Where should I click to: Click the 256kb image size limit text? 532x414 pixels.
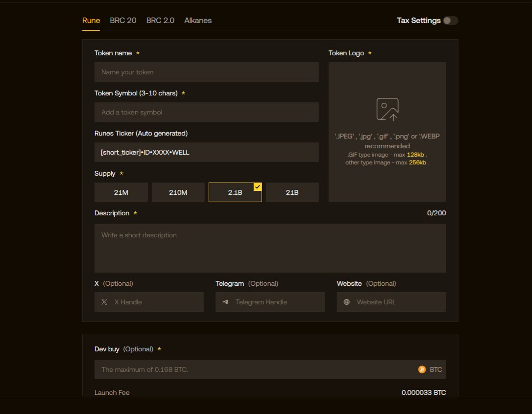[417, 162]
